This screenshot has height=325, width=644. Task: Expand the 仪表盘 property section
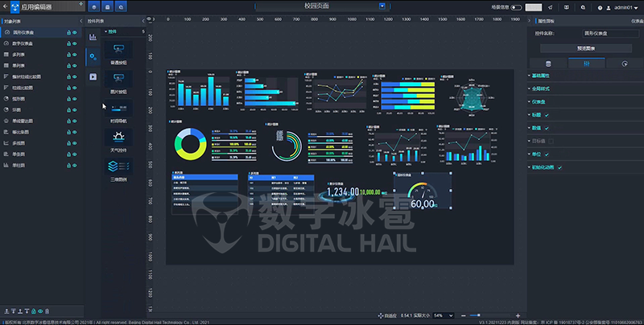coord(539,102)
